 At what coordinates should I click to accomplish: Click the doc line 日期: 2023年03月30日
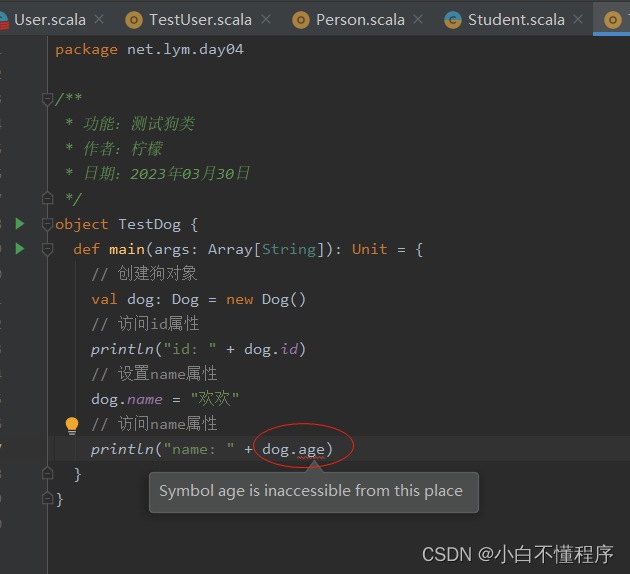166,174
